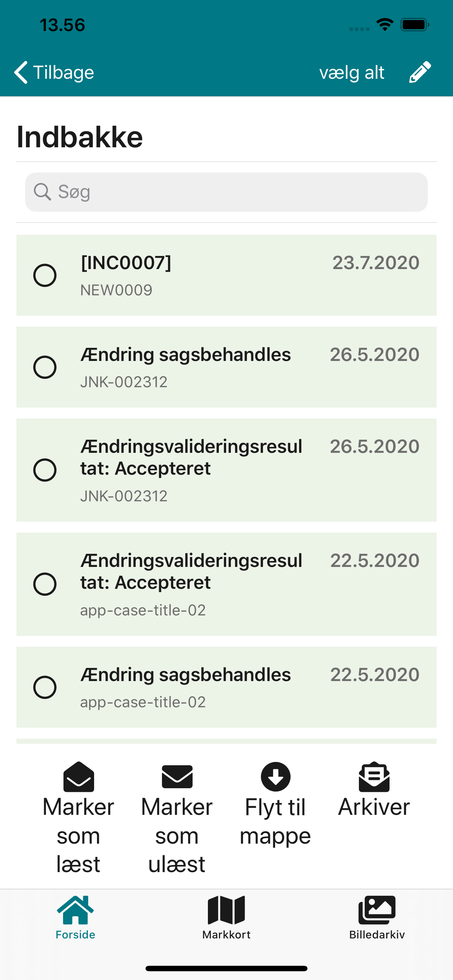Open the Ændring sagsbehandles JNK-002312 message
The image size is (453, 980).
[226, 367]
